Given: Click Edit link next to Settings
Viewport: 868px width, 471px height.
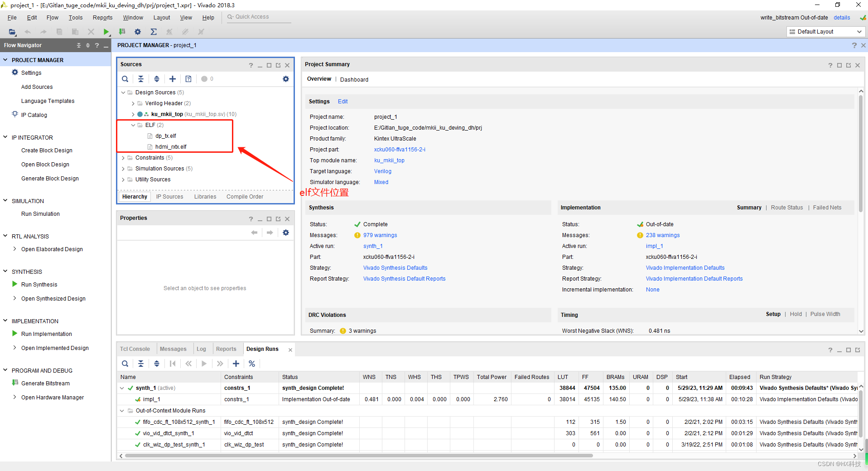Looking at the screenshot, I should (x=343, y=102).
